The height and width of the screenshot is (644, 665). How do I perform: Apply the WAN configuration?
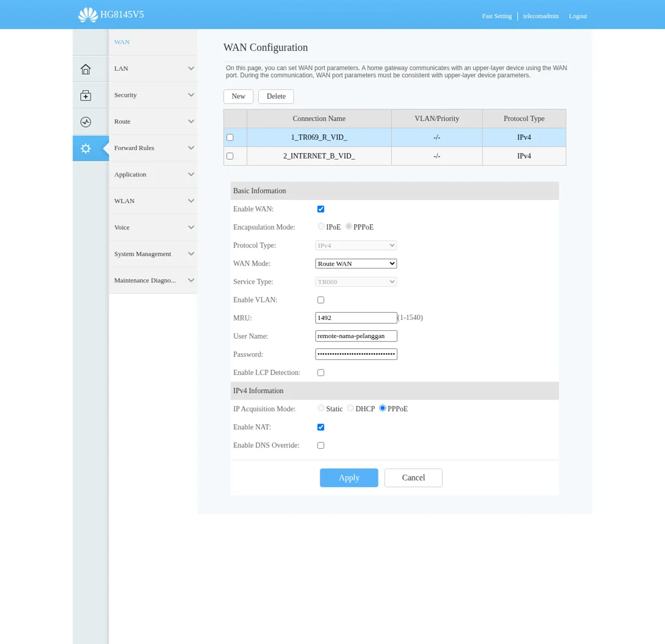click(349, 478)
